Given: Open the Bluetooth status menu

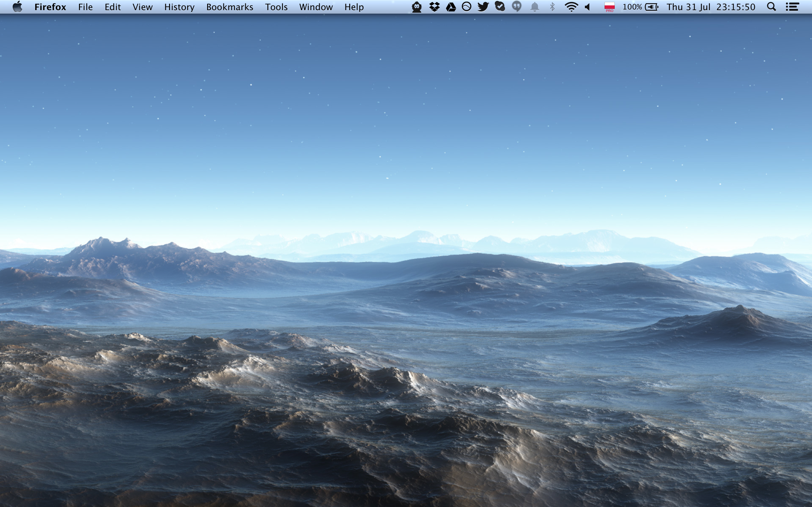Looking at the screenshot, I should 552,7.
